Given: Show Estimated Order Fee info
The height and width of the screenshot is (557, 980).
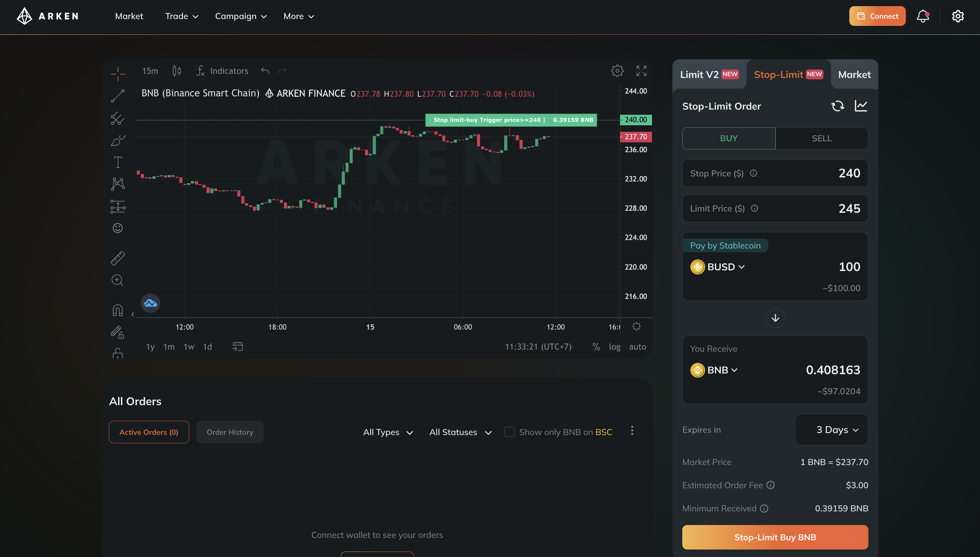Looking at the screenshot, I should (x=770, y=485).
